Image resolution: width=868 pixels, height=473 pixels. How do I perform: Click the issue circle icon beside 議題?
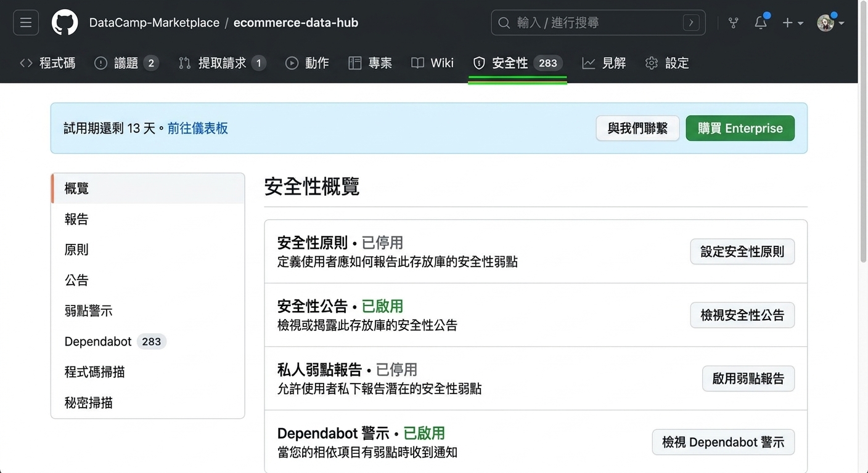click(x=101, y=63)
